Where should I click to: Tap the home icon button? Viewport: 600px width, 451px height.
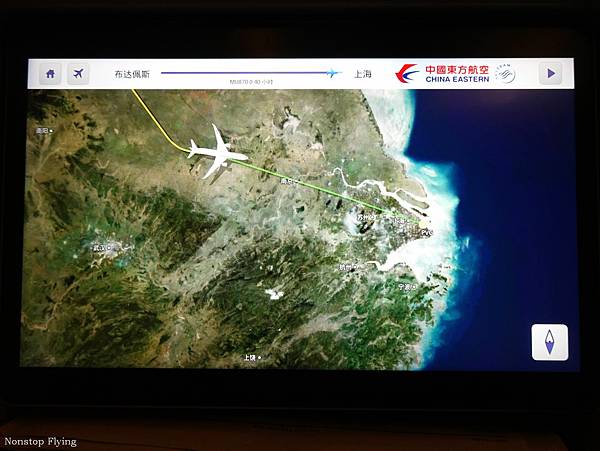pyautogui.click(x=50, y=73)
